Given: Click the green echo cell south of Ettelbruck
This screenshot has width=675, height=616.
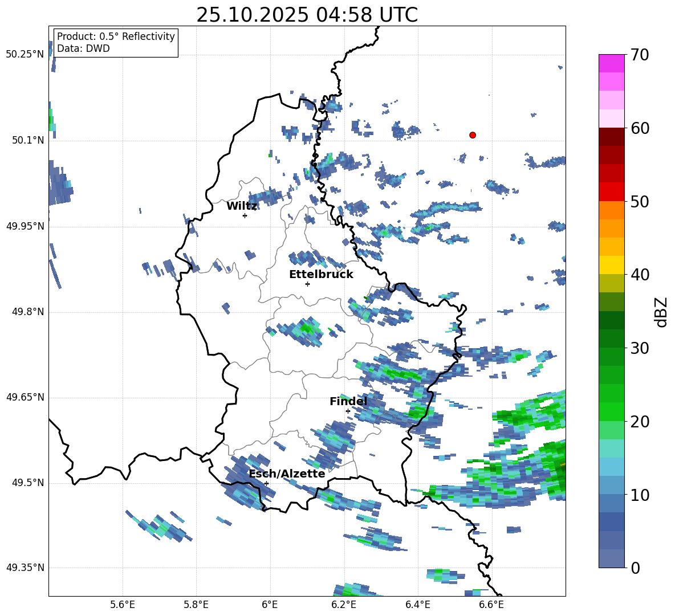Looking at the screenshot, I should 307,328.
